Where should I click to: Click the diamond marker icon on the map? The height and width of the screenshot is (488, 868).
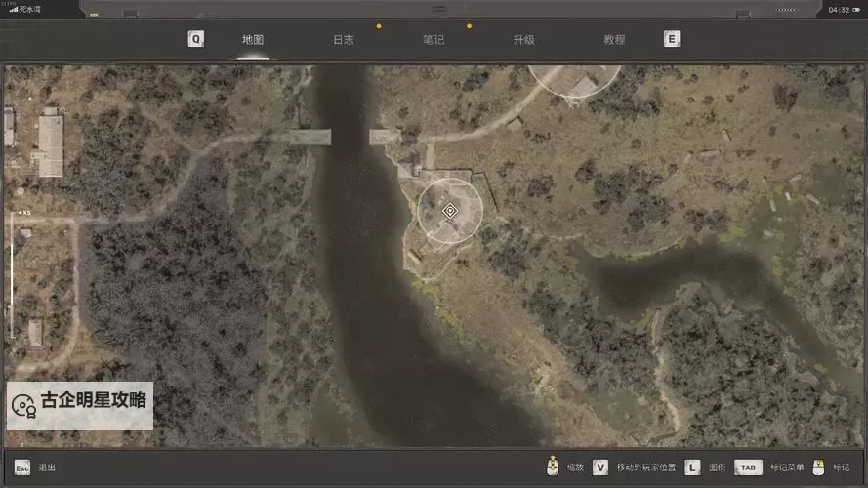[450, 211]
